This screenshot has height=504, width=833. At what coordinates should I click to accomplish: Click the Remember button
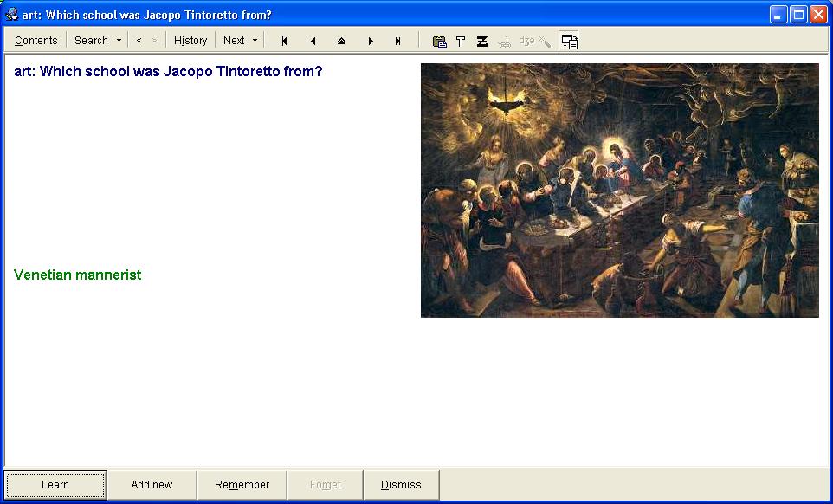[242, 485]
